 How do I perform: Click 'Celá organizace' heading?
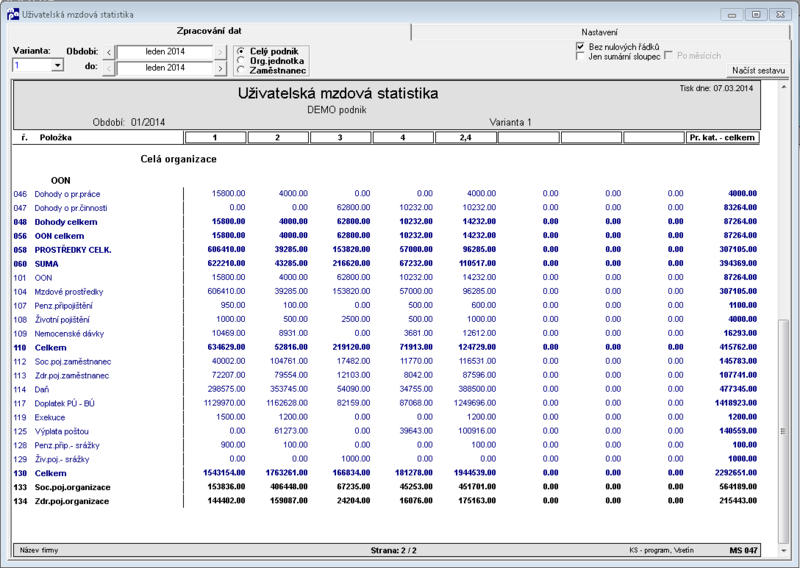(179, 159)
